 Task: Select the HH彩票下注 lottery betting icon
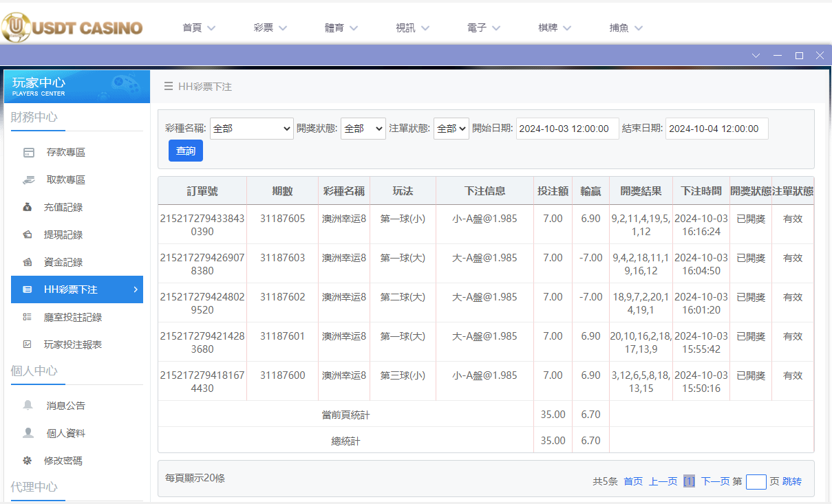click(x=28, y=289)
